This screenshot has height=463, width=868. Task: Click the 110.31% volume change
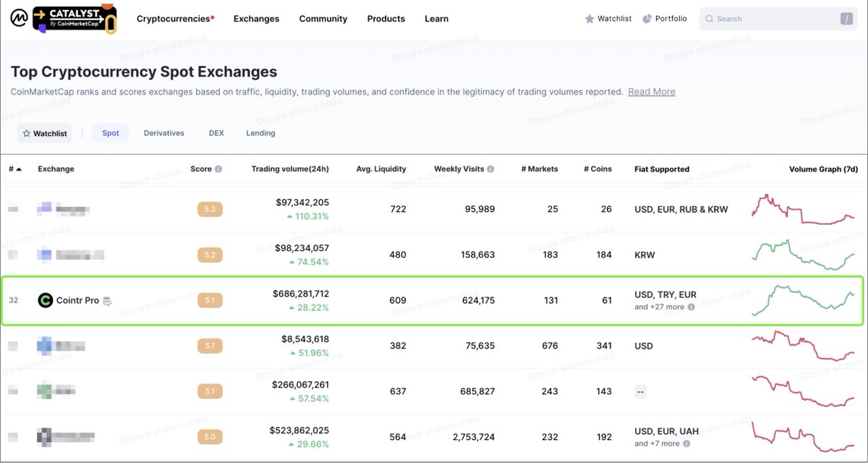point(307,216)
